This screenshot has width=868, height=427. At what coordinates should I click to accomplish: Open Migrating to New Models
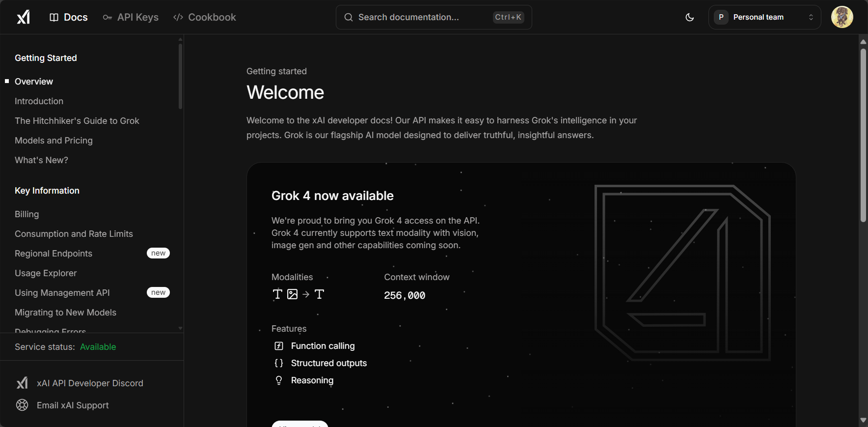click(x=65, y=313)
